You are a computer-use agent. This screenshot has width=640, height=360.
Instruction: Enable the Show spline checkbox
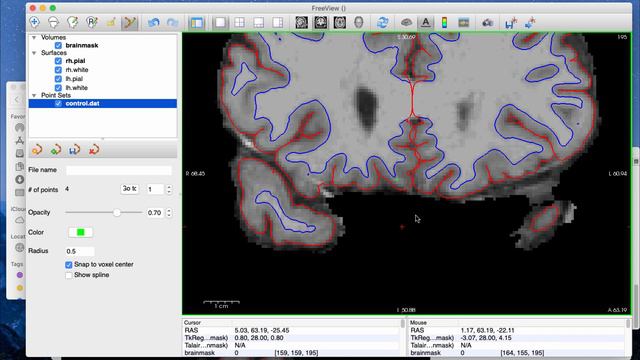pyautogui.click(x=69, y=276)
